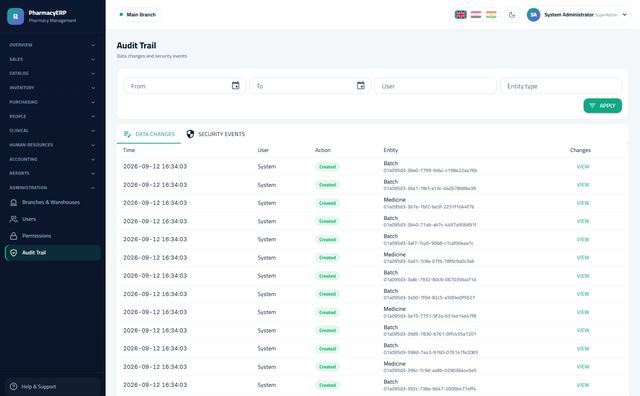Click the Permissions lock icon
The height and width of the screenshot is (396, 640).
click(13, 236)
